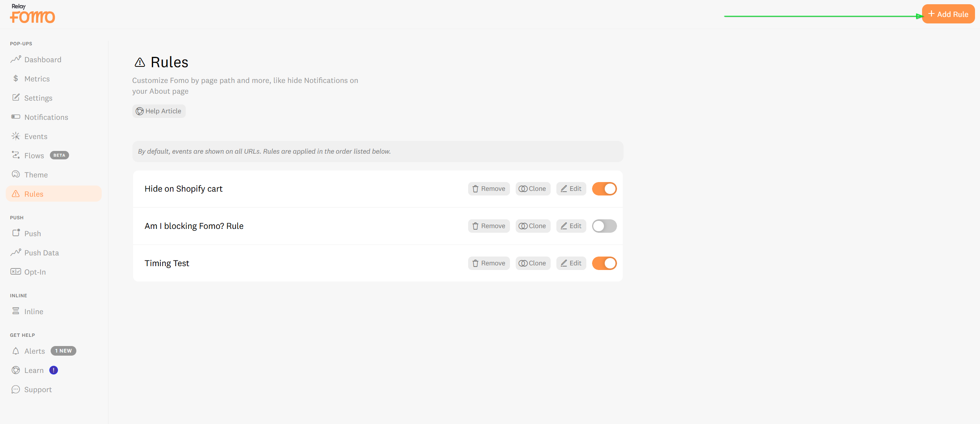
Task: Click the Alerts bell icon
Action: pos(16,351)
